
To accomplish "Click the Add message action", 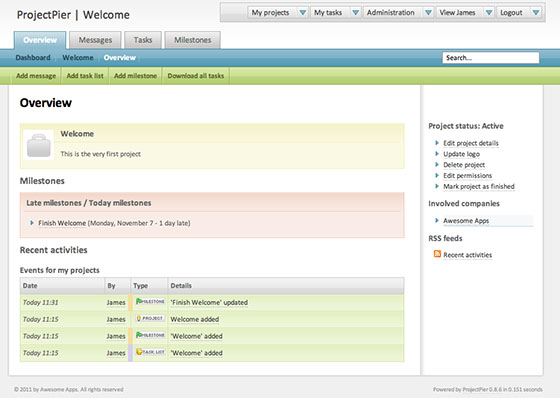I will [x=36, y=76].
